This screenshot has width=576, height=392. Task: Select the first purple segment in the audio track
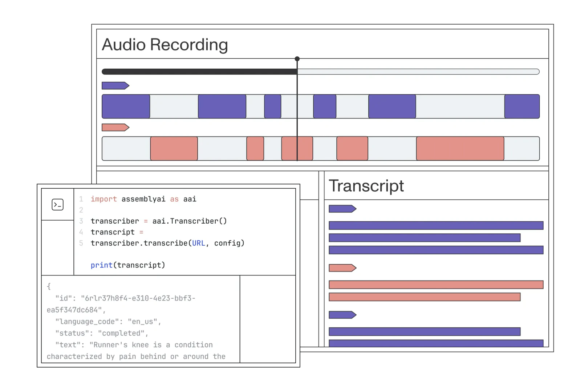pos(126,106)
